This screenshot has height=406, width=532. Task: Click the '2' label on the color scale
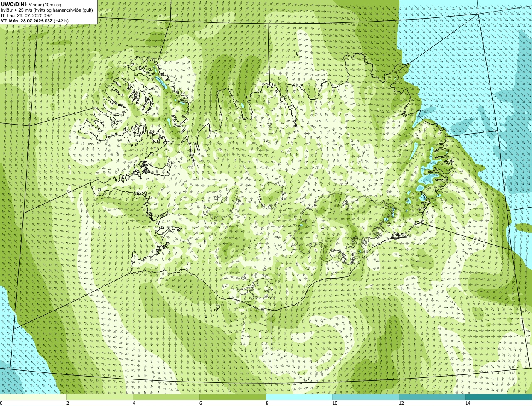(x=67, y=403)
